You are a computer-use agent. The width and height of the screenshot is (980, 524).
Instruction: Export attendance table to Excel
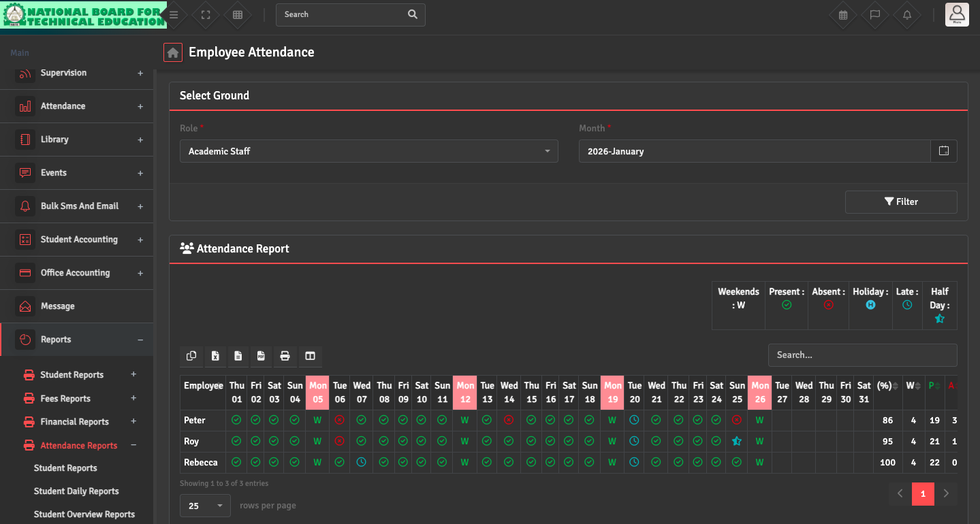215,356
